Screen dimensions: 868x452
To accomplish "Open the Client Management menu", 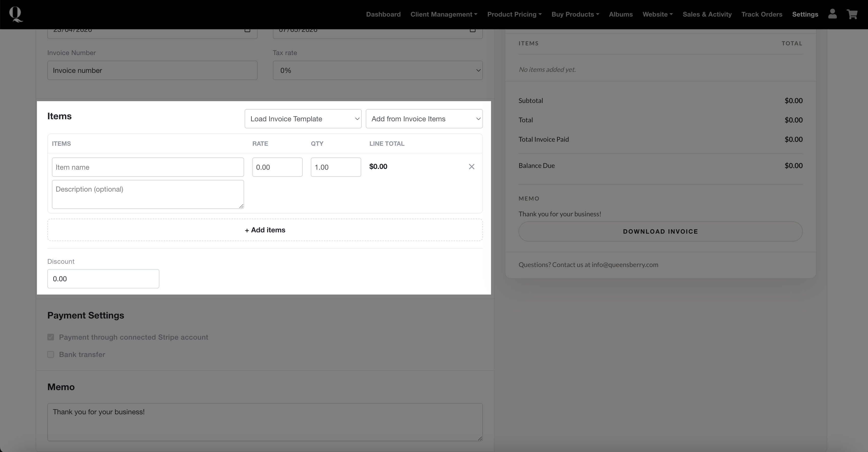I will [443, 15].
